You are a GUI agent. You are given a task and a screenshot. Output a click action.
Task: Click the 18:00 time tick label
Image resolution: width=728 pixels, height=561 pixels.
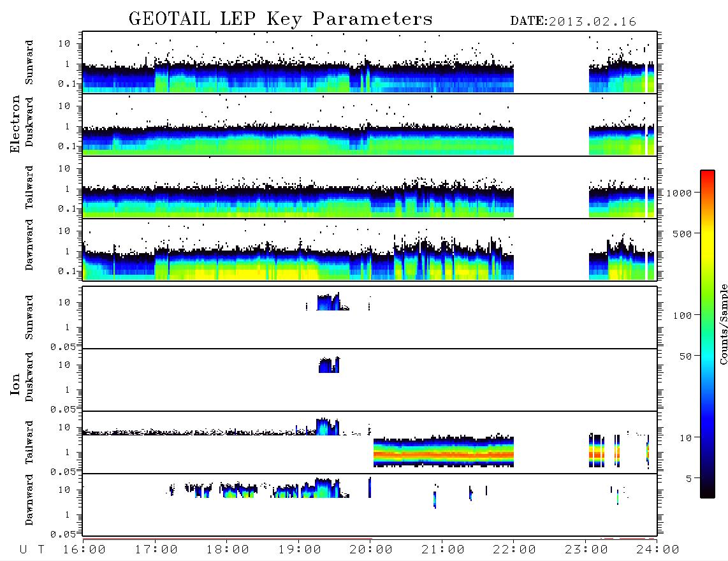(228, 550)
